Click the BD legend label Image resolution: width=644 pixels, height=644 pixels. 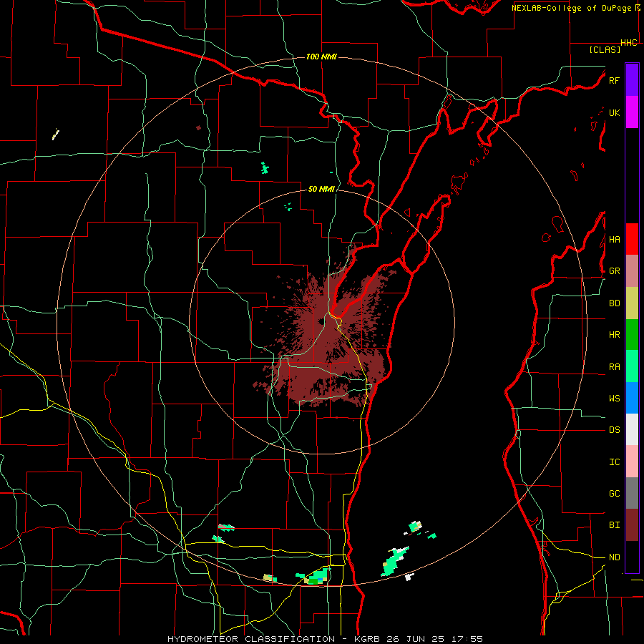click(x=614, y=303)
